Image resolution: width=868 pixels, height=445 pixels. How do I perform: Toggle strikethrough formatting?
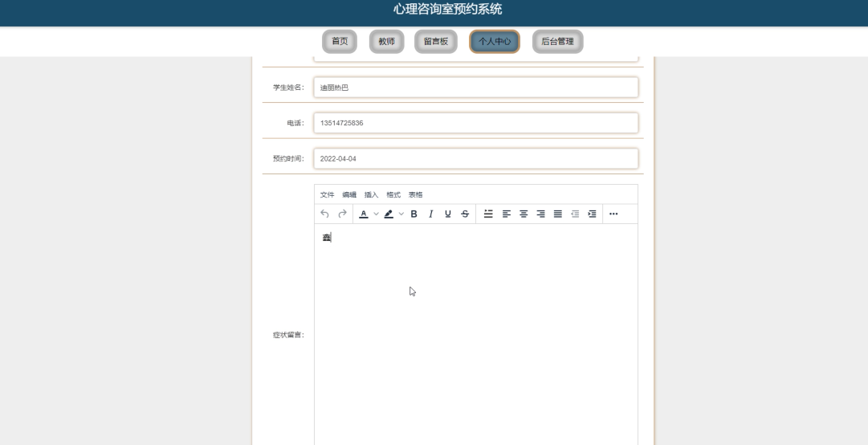(465, 214)
